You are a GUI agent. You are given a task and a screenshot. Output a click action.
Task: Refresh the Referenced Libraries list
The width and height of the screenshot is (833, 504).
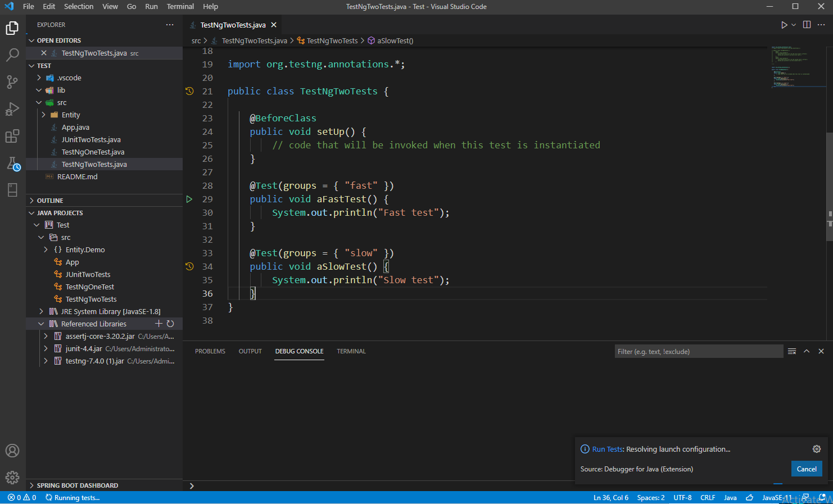[x=170, y=324]
